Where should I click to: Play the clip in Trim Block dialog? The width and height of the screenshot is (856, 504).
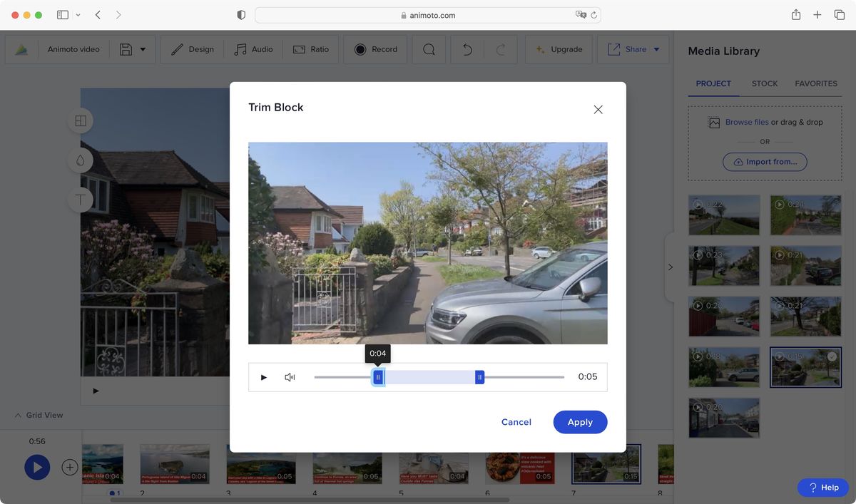click(x=264, y=377)
